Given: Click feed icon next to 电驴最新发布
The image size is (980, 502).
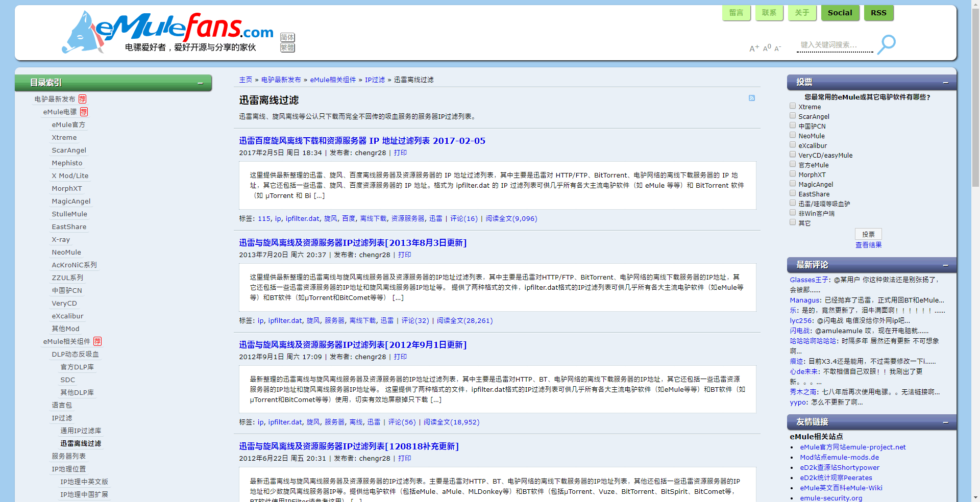Looking at the screenshot, I should (83, 99).
